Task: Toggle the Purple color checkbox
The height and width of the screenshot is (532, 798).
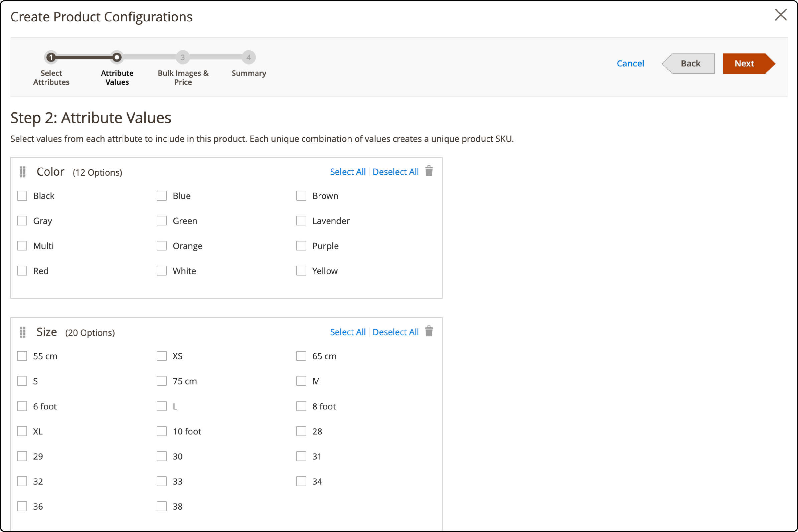Action: pos(301,246)
